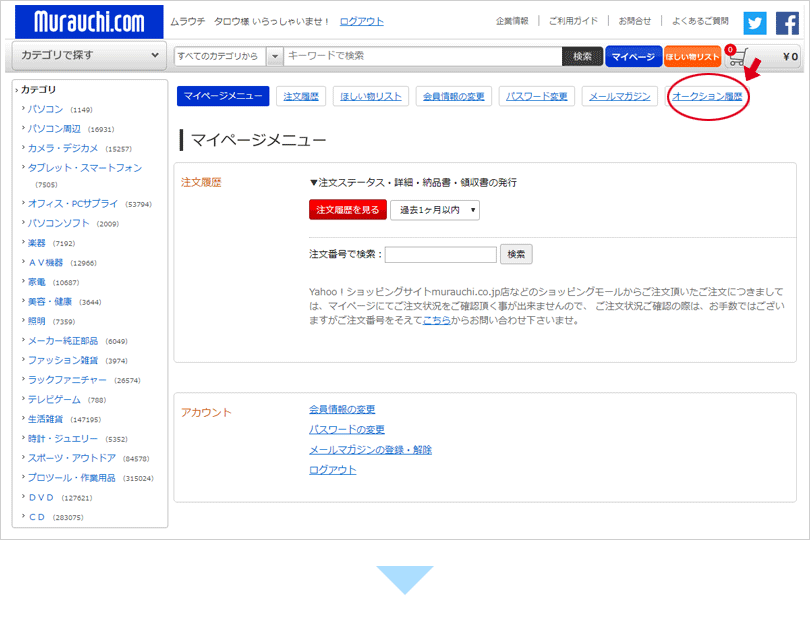Open 時計・ジュエリー category

pyautogui.click(x=63, y=439)
